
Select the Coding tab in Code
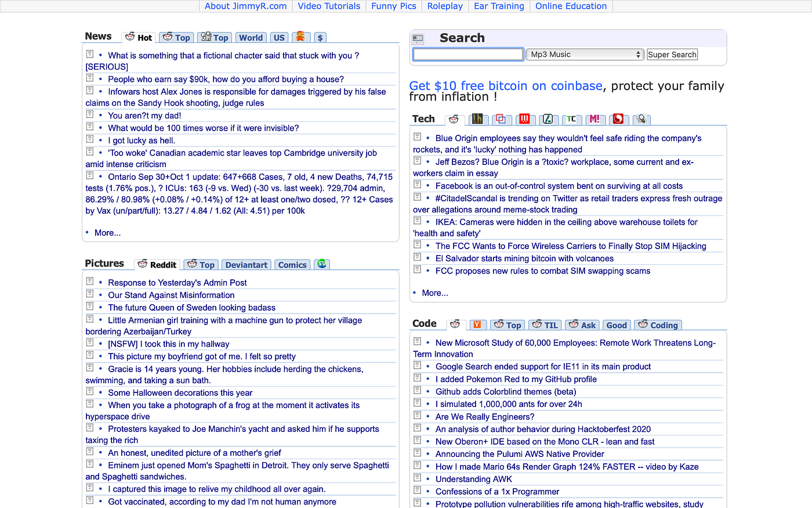pos(658,325)
